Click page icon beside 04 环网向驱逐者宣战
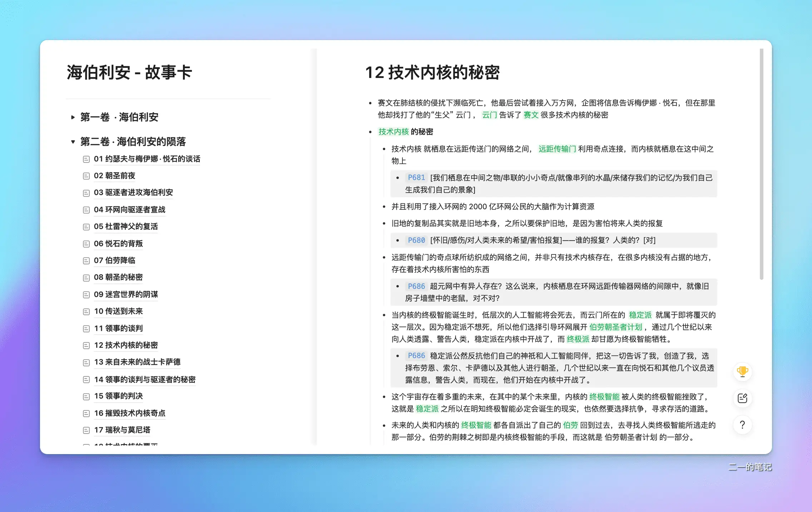Image resolution: width=812 pixels, height=512 pixels. (x=86, y=210)
